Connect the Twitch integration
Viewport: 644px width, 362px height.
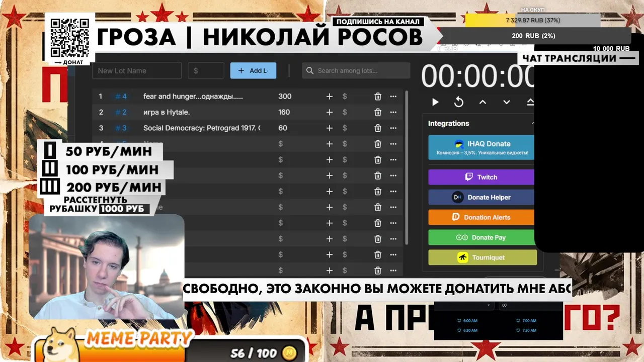click(x=481, y=177)
